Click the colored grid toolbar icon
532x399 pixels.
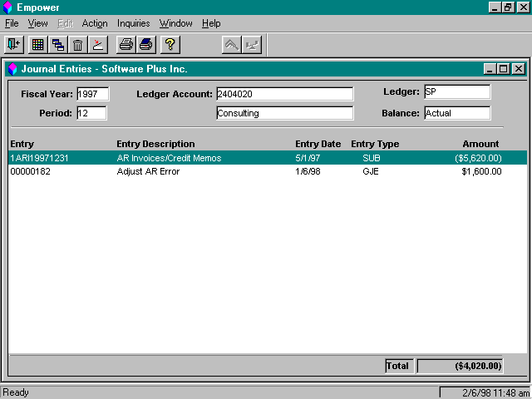pos(37,44)
